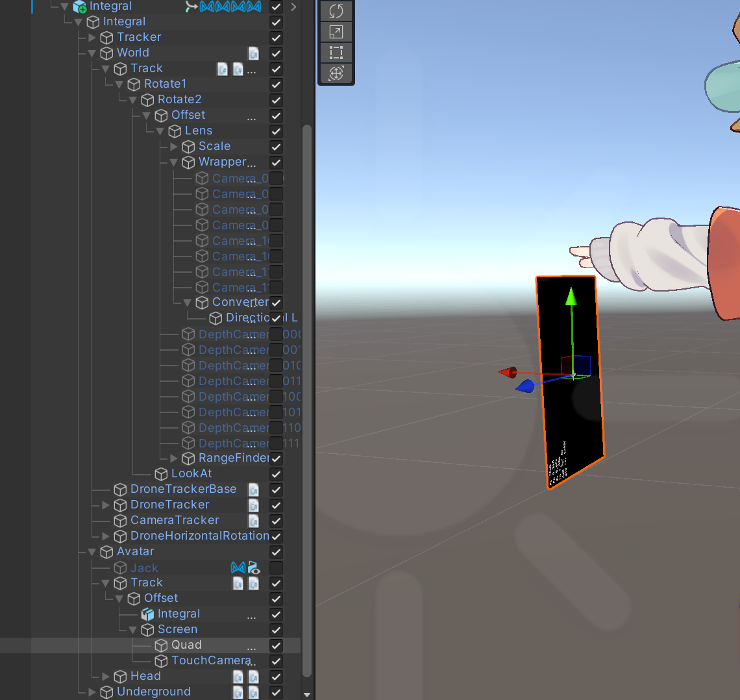
Task: Click the eye-tag icon on Jack row
Action: point(254,568)
